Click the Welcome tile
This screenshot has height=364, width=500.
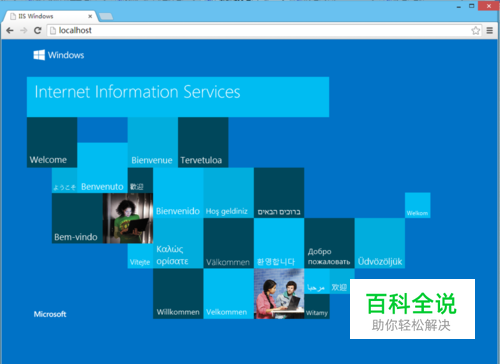point(52,142)
